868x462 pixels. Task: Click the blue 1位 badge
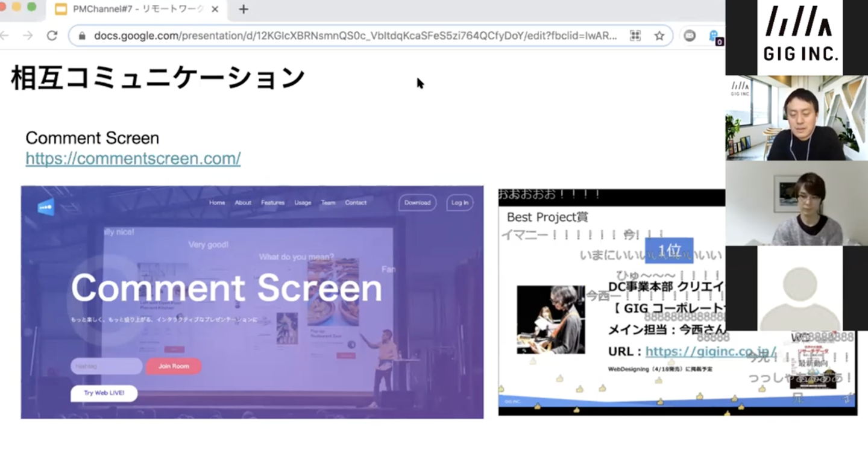[669, 251]
